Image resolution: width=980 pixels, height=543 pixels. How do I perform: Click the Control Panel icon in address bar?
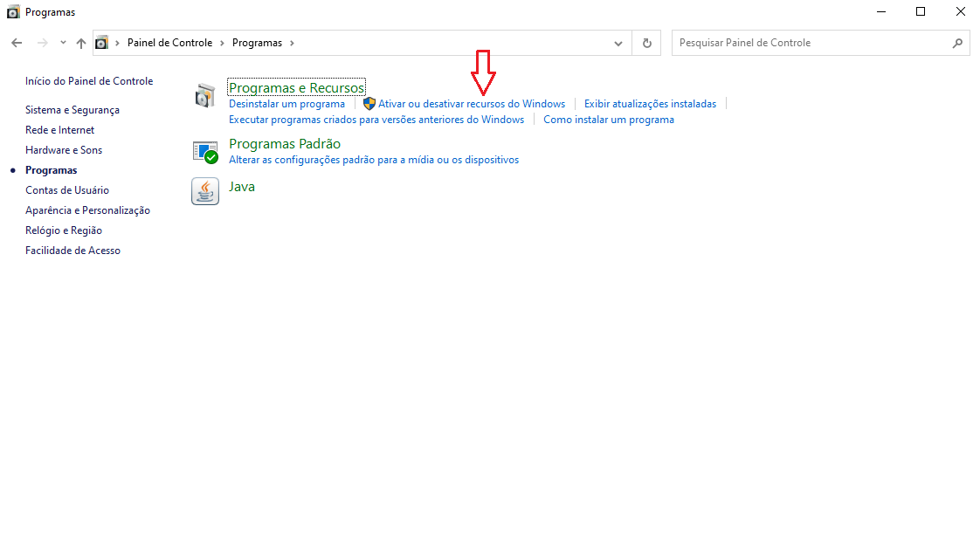pyautogui.click(x=102, y=43)
